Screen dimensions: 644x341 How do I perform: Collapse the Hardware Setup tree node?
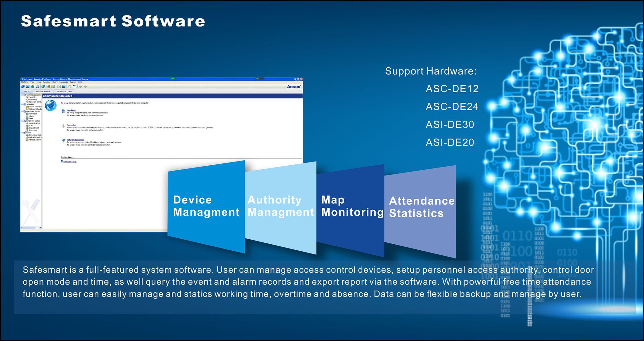pyautogui.click(x=22, y=111)
